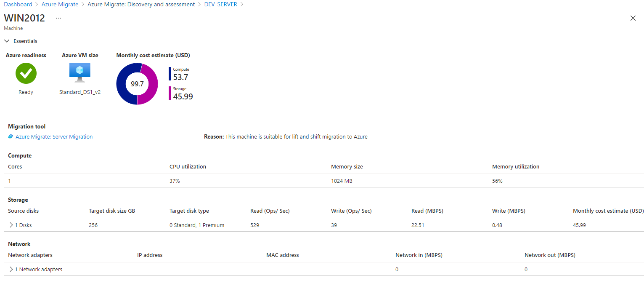Click the 53.7 compute cost value
Image resolution: width=644 pixels, height=286 pixels.
pos(181,77)
